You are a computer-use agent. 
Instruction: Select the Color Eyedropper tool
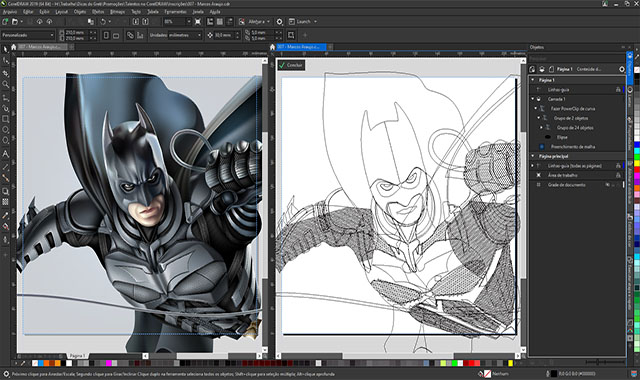click(x=5, y=215)
